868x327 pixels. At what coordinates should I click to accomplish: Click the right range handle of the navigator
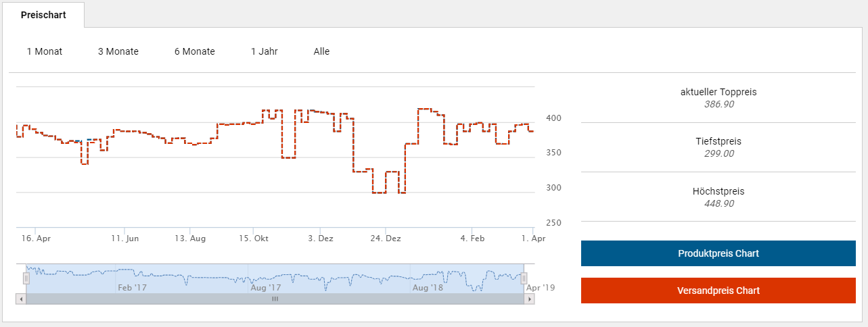coord(524,278)
